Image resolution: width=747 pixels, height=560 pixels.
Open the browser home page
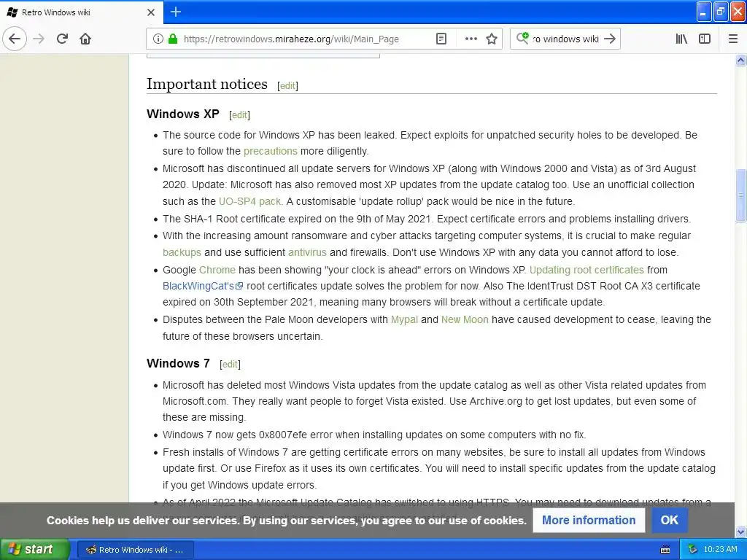(85, 39)
